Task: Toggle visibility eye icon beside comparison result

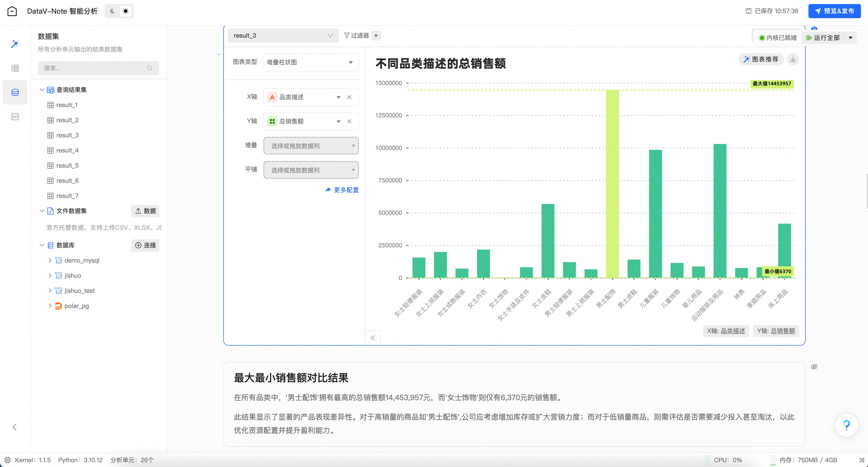Action: tap(814, 367)
